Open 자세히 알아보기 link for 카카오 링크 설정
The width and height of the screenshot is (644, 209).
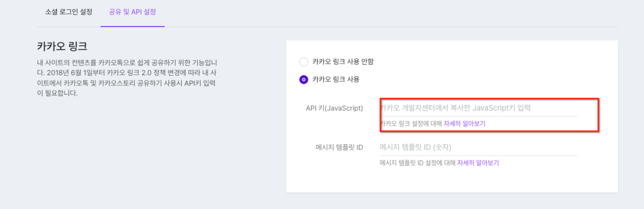[x=464, y=123]
